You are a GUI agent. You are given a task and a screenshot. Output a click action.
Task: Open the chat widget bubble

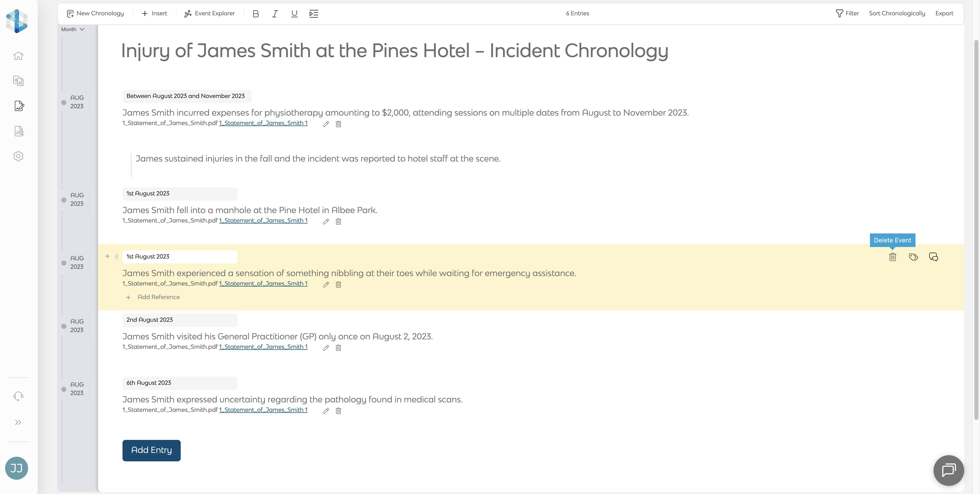[948, 470]
